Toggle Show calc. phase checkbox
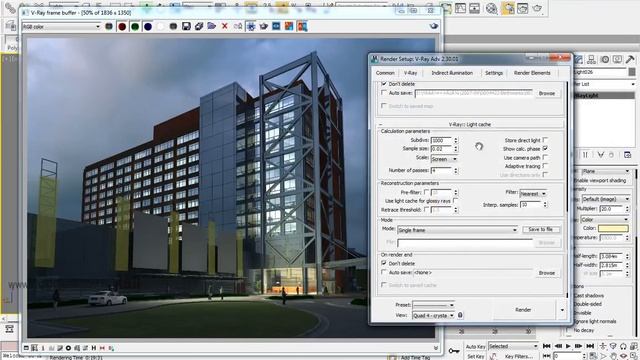Screen dimensions: 640x360 pos(545,149)
